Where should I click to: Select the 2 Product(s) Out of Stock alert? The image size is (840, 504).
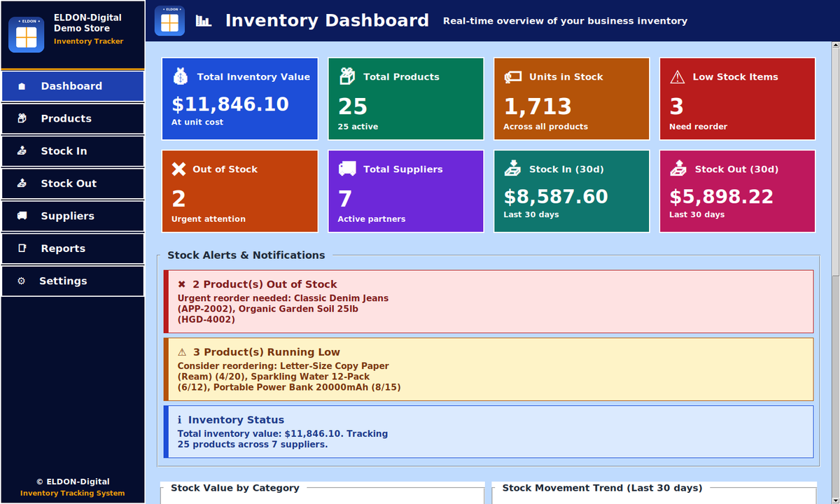tap(489, 302)
